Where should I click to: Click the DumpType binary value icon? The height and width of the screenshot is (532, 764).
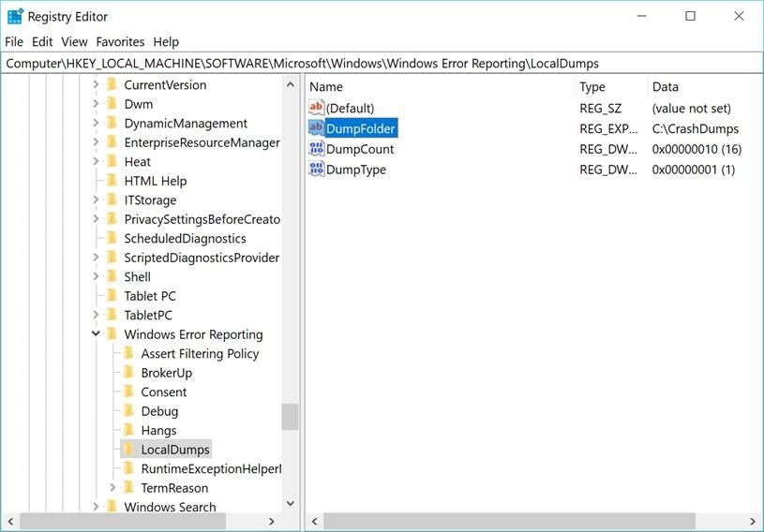click(316, 170)
